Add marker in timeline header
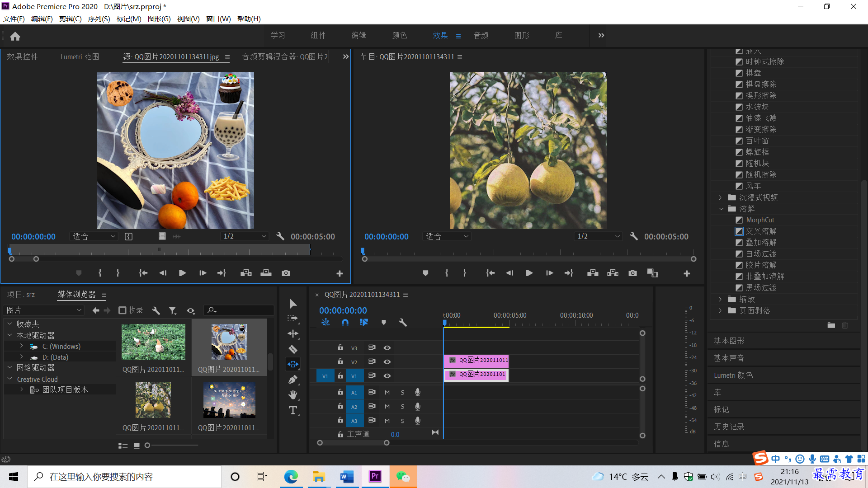Screen dimensions: 868x488 click(x=384, y=322)
